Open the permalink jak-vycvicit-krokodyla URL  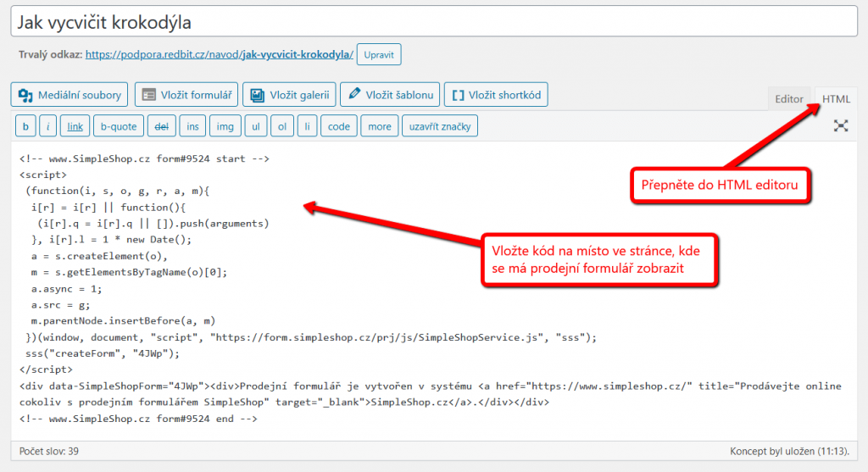[x=220, y=54]
